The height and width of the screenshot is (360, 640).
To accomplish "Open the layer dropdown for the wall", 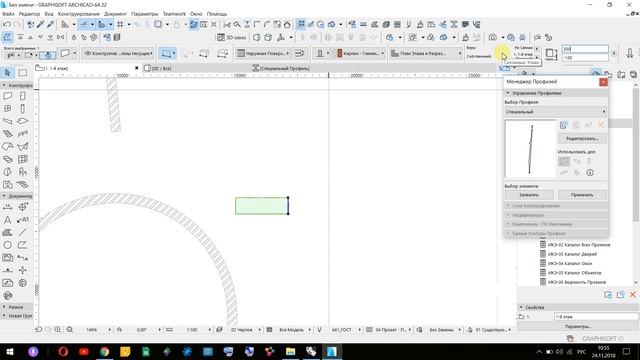I will click(x=118, y=53).
